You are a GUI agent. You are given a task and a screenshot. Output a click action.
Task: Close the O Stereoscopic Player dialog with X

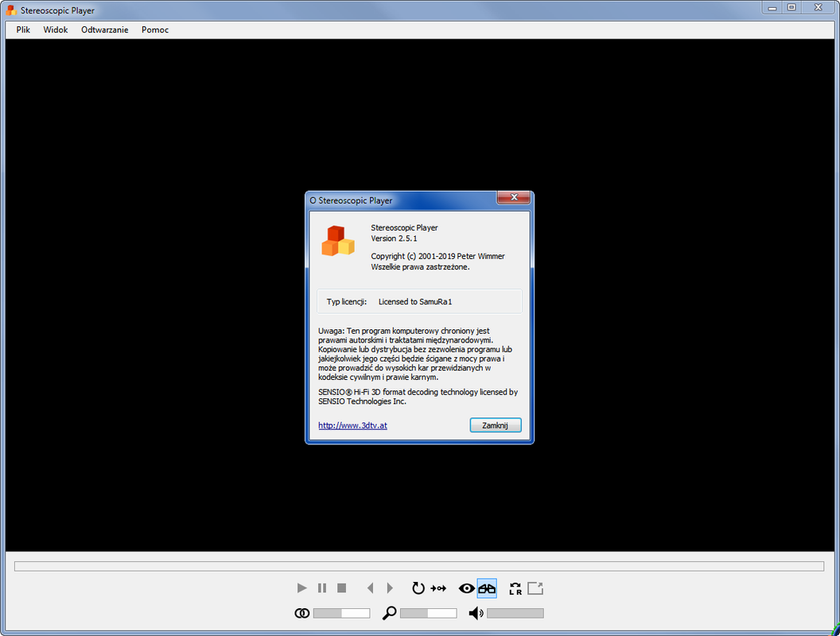[514, 197]
